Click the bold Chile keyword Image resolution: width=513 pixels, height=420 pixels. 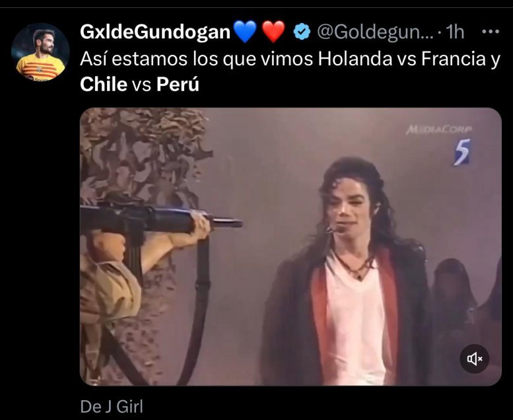[104, 85]
